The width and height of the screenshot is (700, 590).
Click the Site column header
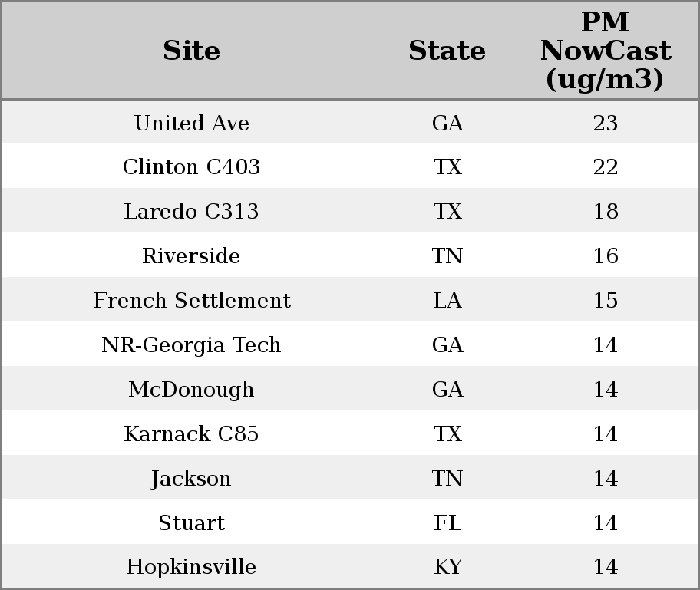pyautogui.click(x=191, y=51)
